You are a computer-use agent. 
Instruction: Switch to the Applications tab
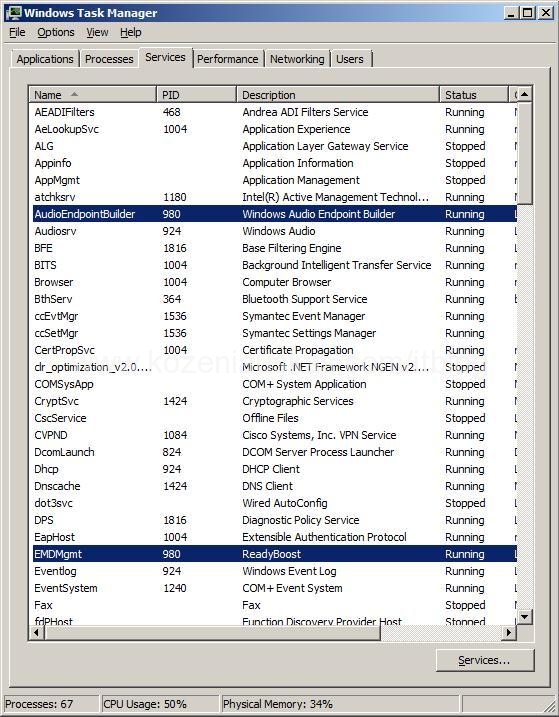(45, 59)
